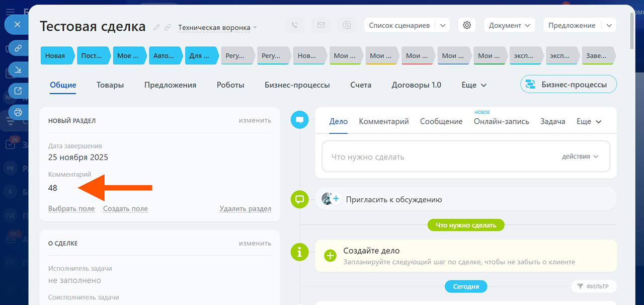Click the phone call icon in the header
Image resolution: width=644 pixels, height=305 pixels.
[x=295, y=25]
